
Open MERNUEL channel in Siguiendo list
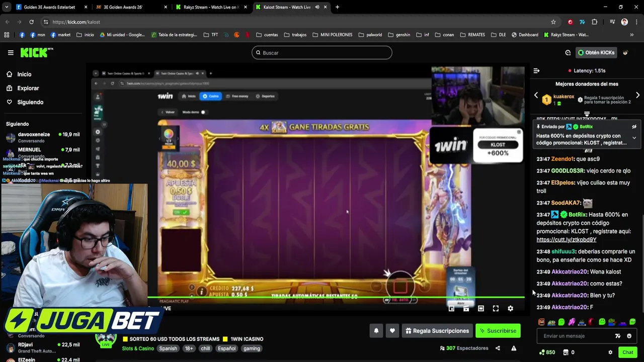pos(43,152)
